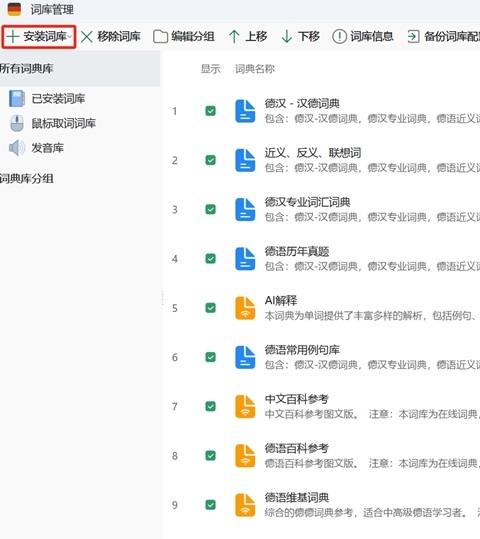
Task: Click the 上移 up arrow icon
Action: [234, 36]
